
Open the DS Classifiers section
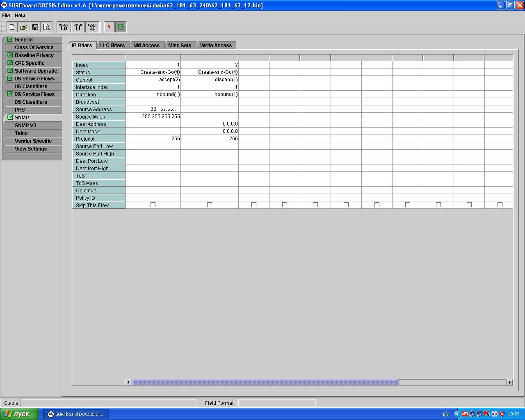coord(32,102)
